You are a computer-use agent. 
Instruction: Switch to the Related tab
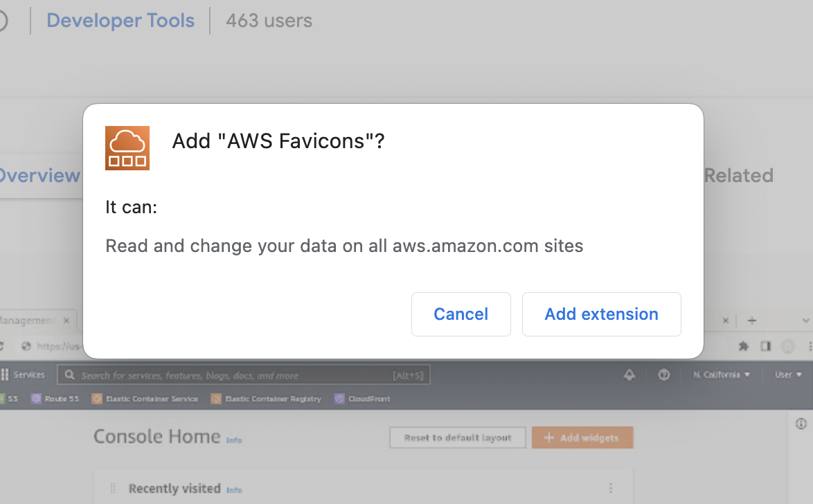[x=738, y=175]
